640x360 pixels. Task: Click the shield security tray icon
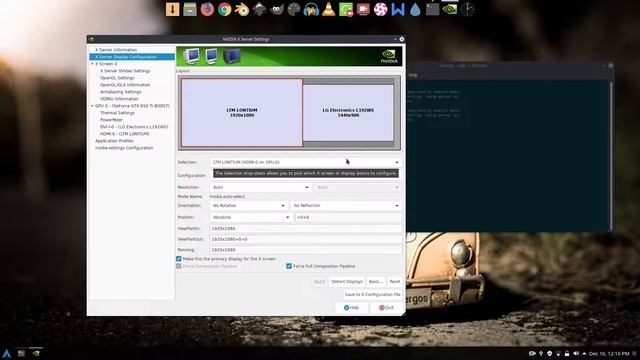[x=549, y=353]
